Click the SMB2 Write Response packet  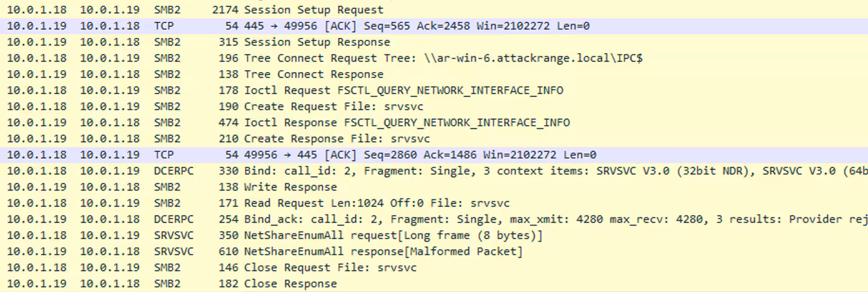(x=290, y=187)
